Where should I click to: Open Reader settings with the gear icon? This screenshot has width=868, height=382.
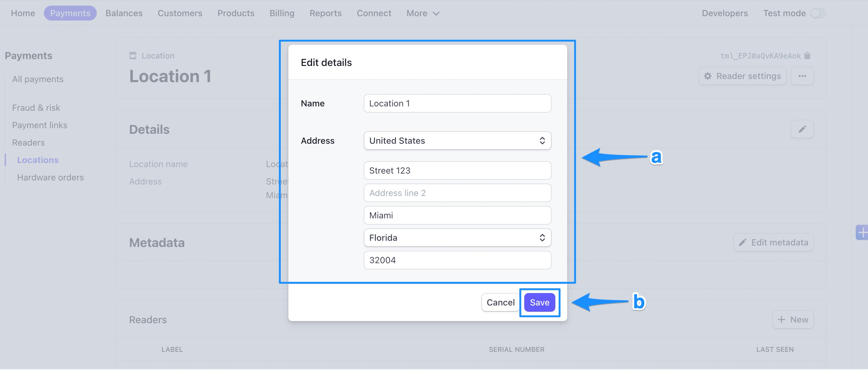[x=742, y=76]
